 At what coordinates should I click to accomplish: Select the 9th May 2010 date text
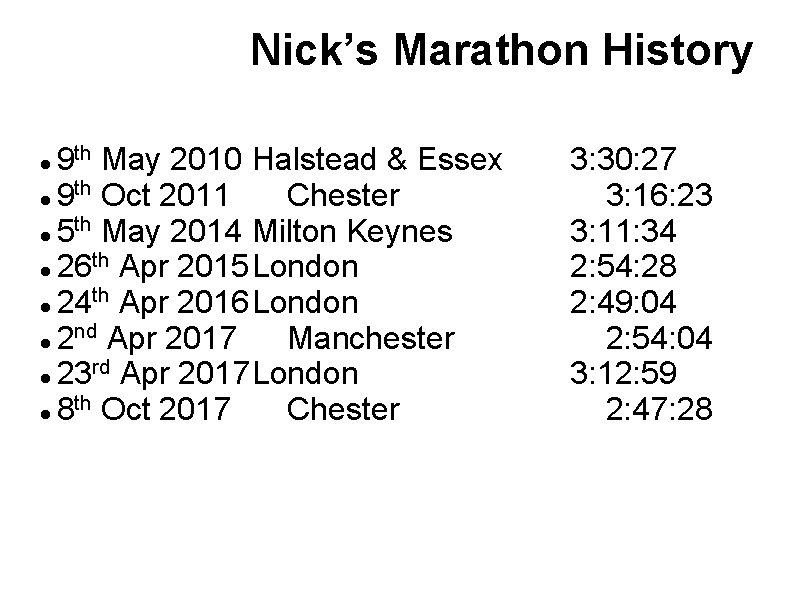click(149, 158)
